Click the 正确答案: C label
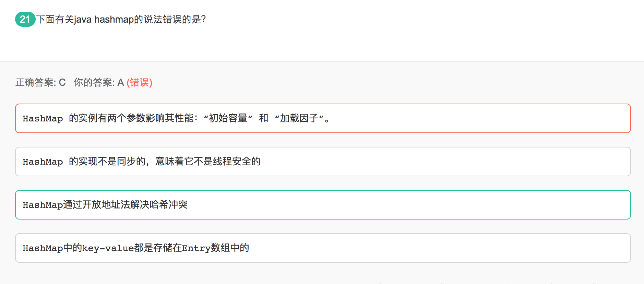Screen dimensions: 644x284 tap(40, 82)
